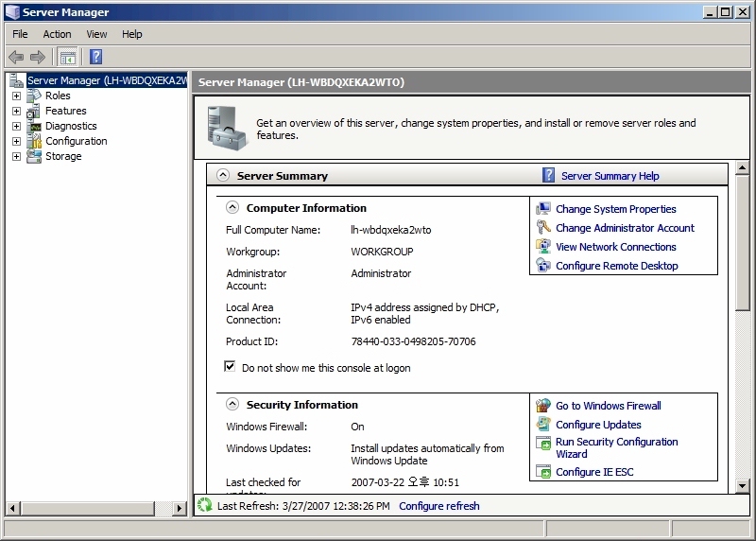Viewport: 756px width, 541px height.
Task: Toggle the show/hide console tree toolbar icon
Action: (67, 58)
